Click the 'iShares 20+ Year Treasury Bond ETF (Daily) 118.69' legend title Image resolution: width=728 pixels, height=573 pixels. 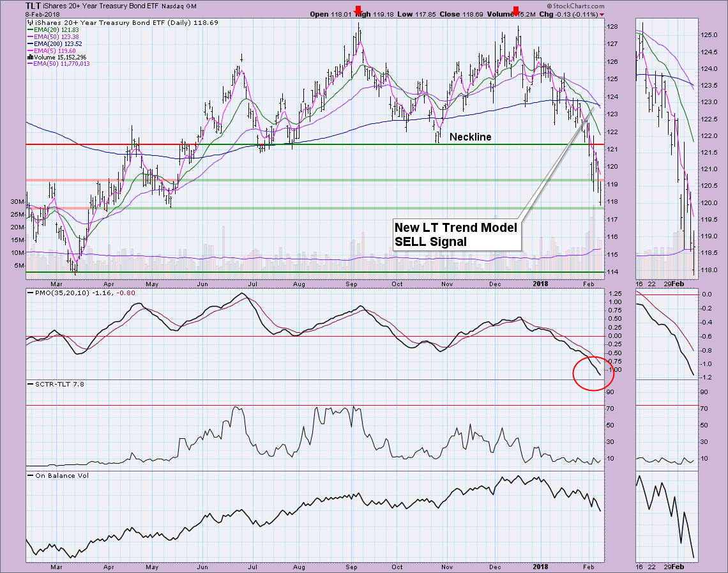126,23
